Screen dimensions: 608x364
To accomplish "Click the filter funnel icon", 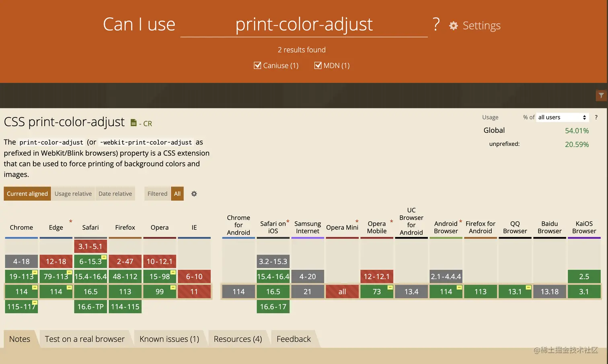I will pyautogui.click(x=601, y=95).
